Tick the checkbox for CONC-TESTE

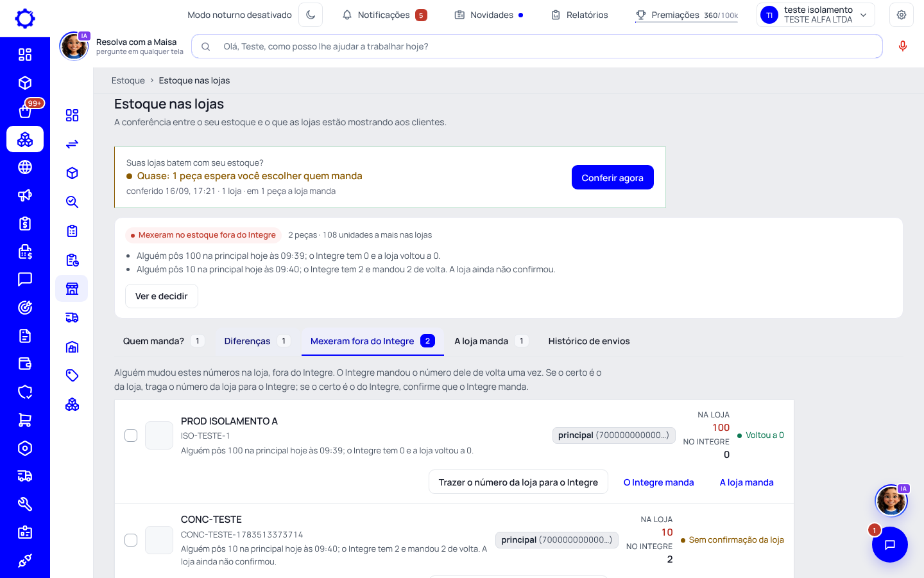[131, 540]
